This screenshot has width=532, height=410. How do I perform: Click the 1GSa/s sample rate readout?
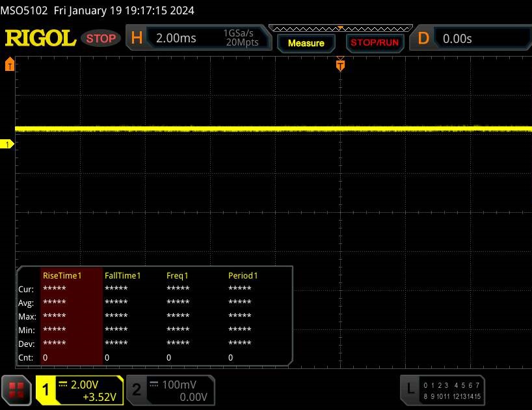(x=238, y=33)
